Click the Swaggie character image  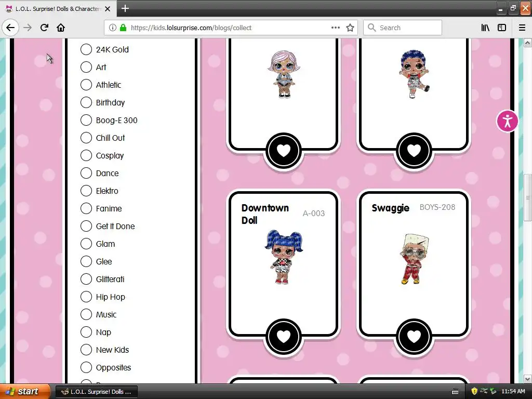(414, 259)
